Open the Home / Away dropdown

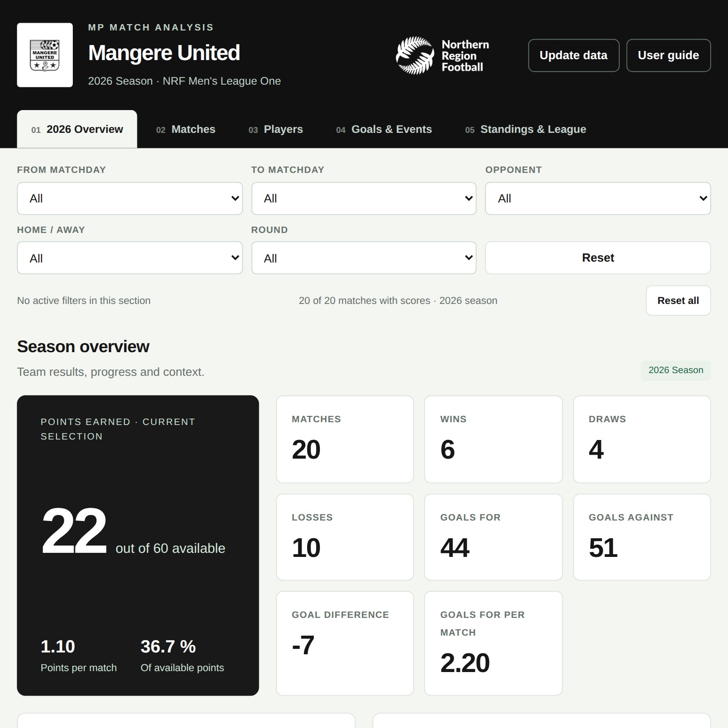130,258
